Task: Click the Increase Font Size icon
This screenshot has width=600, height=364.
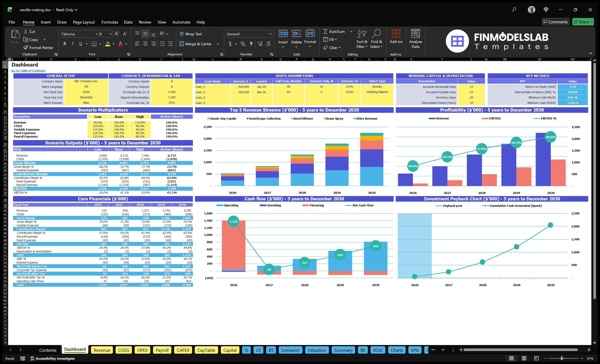Action: tap(116, 34)
